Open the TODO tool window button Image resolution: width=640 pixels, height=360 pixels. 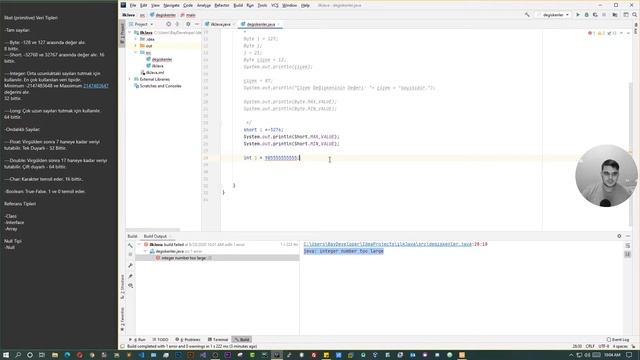click(x=160, y=340)
